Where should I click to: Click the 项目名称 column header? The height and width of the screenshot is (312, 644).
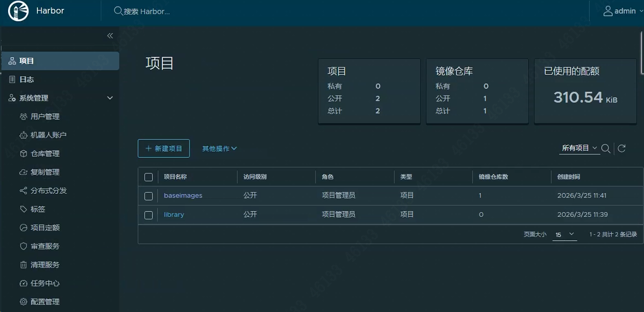click(x=175, y=177)
